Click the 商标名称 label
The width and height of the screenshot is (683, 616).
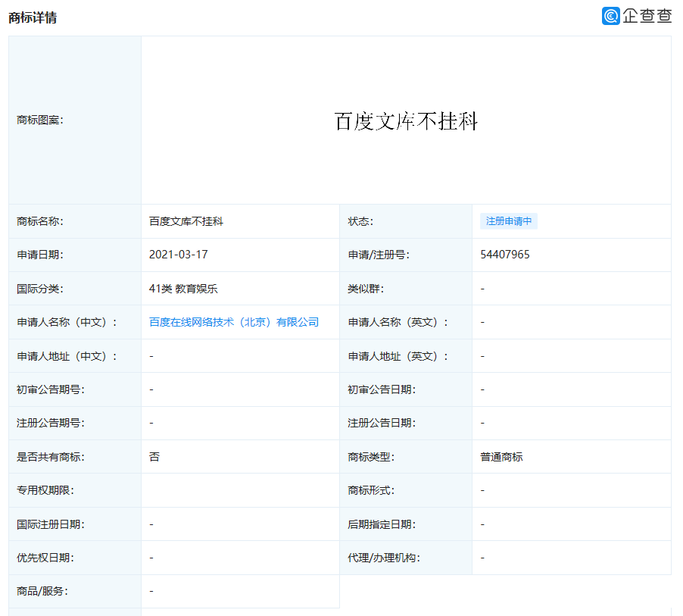40,221
